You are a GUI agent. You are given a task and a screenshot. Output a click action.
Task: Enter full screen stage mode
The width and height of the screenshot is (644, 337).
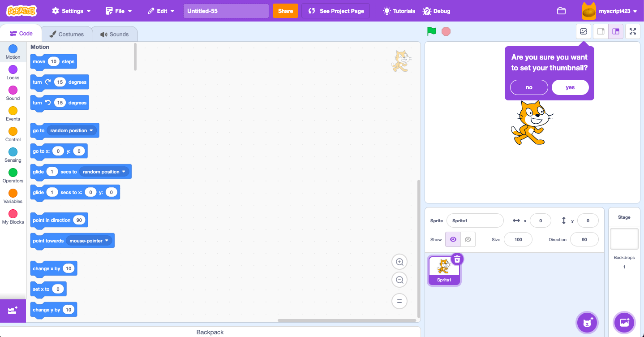coord(633,31)
